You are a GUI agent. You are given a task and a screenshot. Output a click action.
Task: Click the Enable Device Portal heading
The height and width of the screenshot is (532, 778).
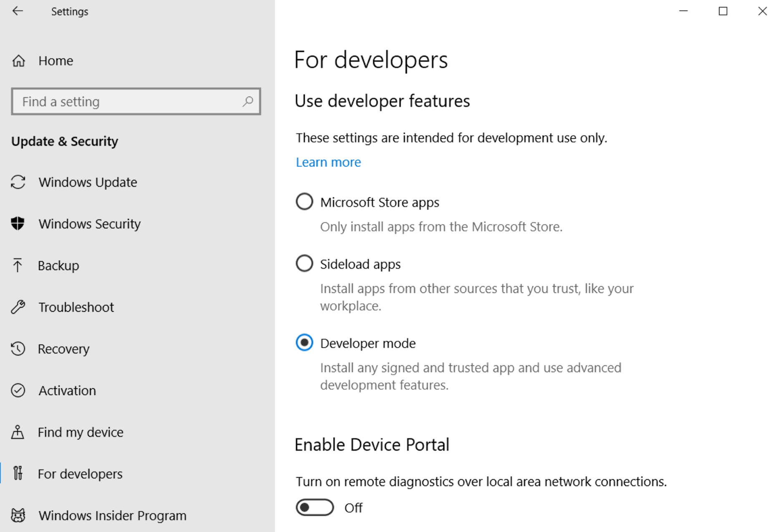(372, 445)
